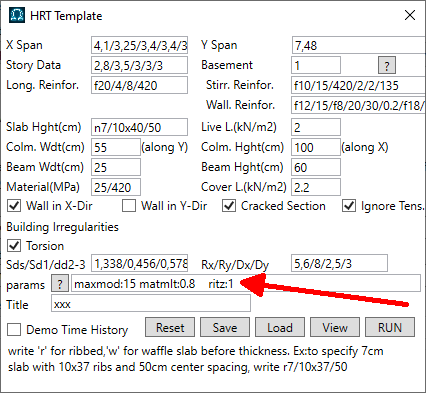The height and width of the screenshot is (393, 426).
Task: Enable the Demo Time History checkbox
Action: coord(14,330)
